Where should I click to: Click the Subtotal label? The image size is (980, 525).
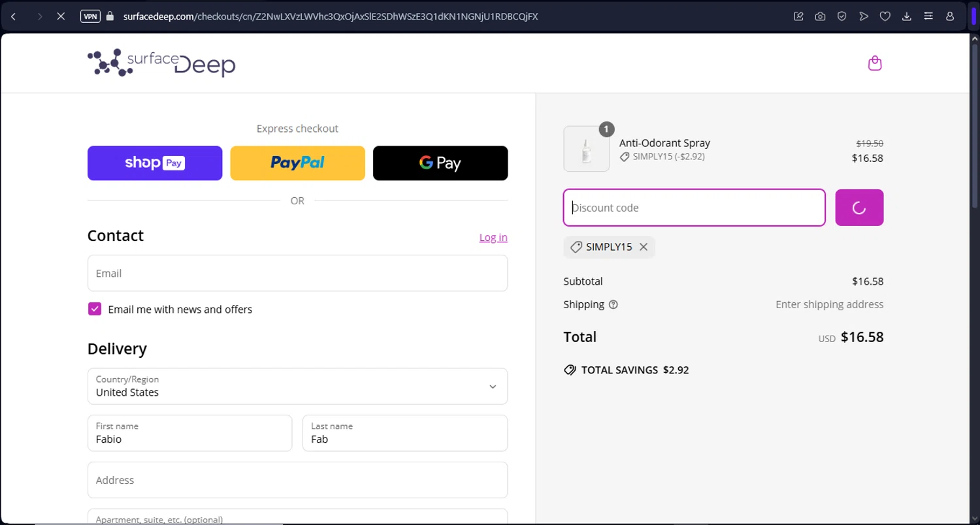(x=583, y=281)
